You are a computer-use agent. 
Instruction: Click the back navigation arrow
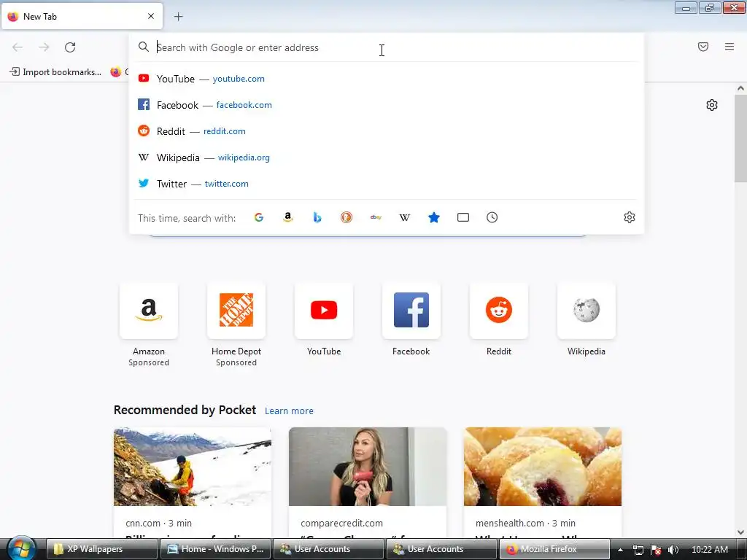18,47
